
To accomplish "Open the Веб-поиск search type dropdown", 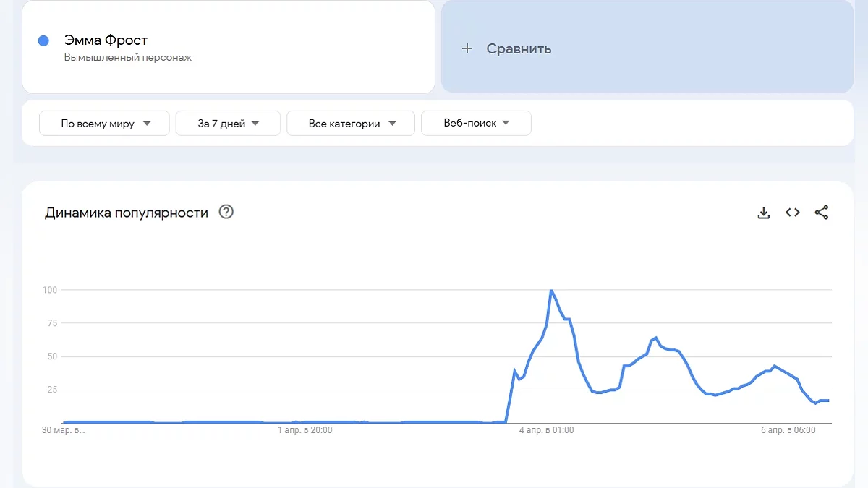I will click(476, 124).
